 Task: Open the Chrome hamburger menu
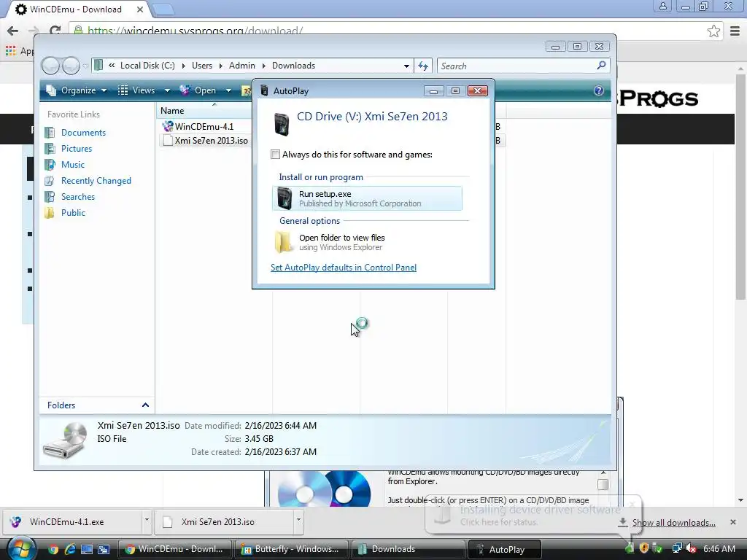(735, 31)
